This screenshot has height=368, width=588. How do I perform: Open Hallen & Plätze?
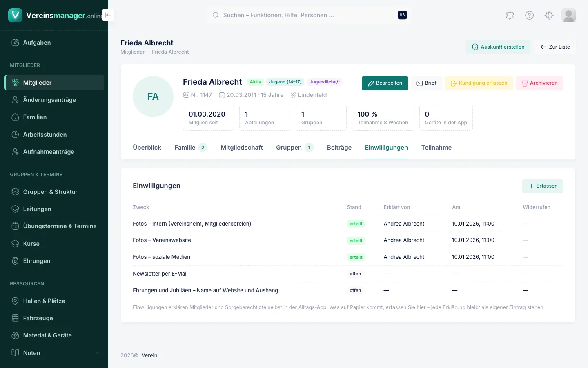(54, 301)
